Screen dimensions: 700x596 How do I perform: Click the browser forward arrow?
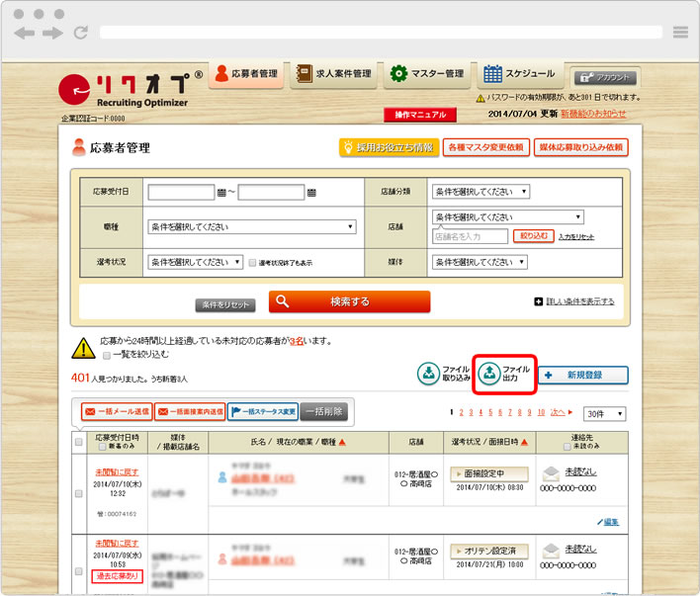52,33
